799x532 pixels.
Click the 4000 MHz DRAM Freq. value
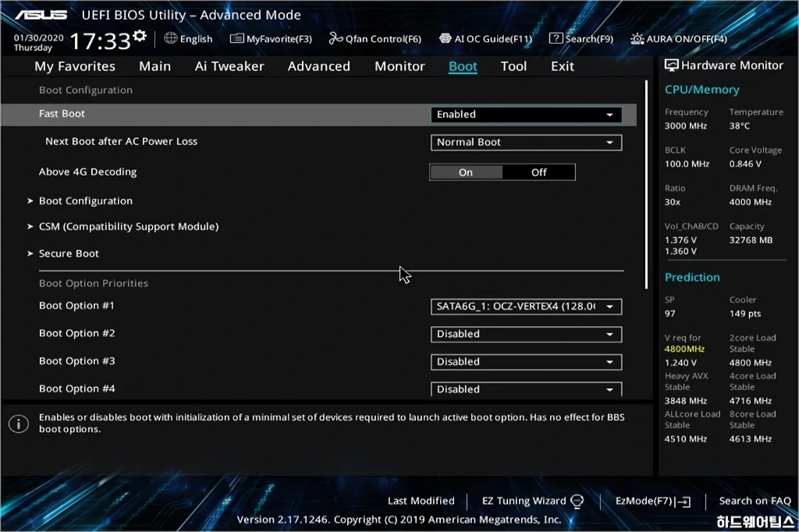[x=750, y=202]
